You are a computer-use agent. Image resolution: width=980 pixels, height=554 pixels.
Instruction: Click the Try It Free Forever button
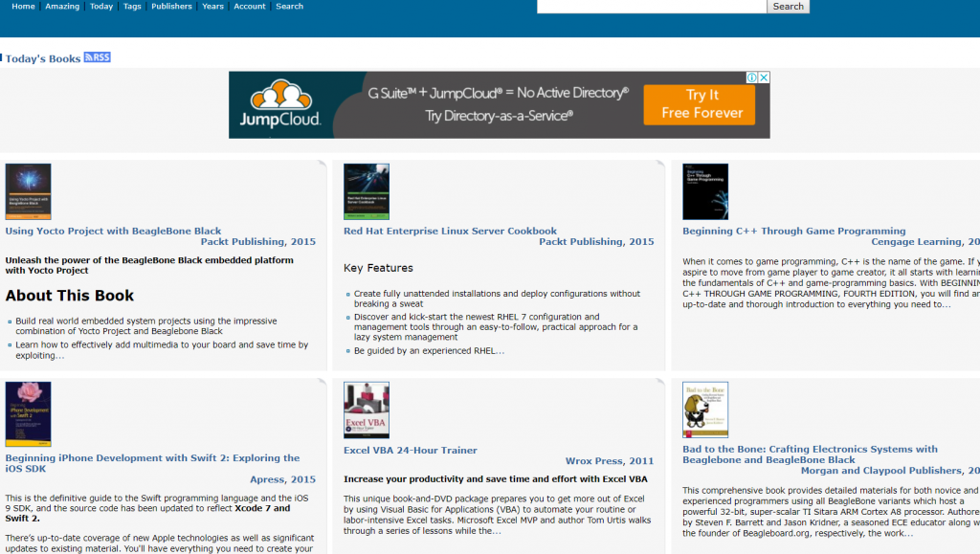700,104
